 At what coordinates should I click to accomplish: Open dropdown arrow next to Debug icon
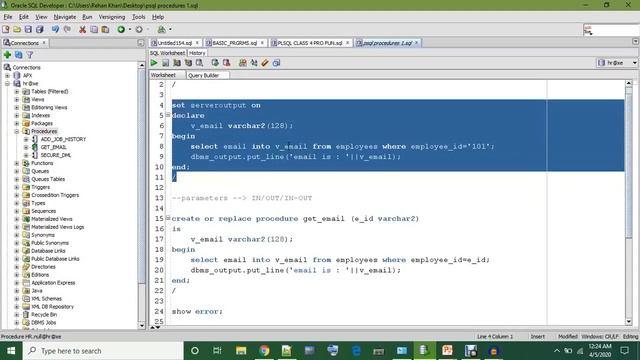coord(170,29)
